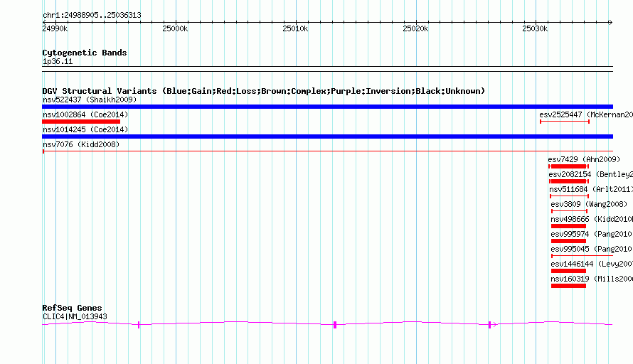Select the blue nsv1014245 gain bar
Image resolution: width=633 pixels, height=364 pixels.
coord(327,136)
